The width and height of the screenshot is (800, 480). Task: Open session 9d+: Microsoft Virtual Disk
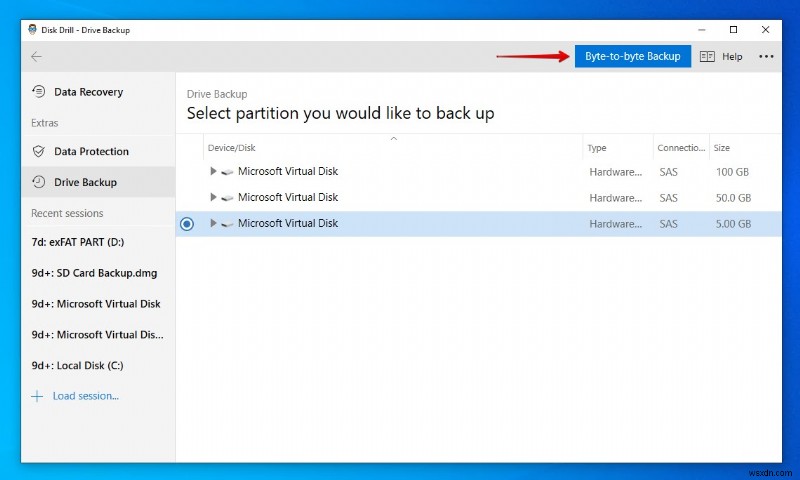(96, 304)
